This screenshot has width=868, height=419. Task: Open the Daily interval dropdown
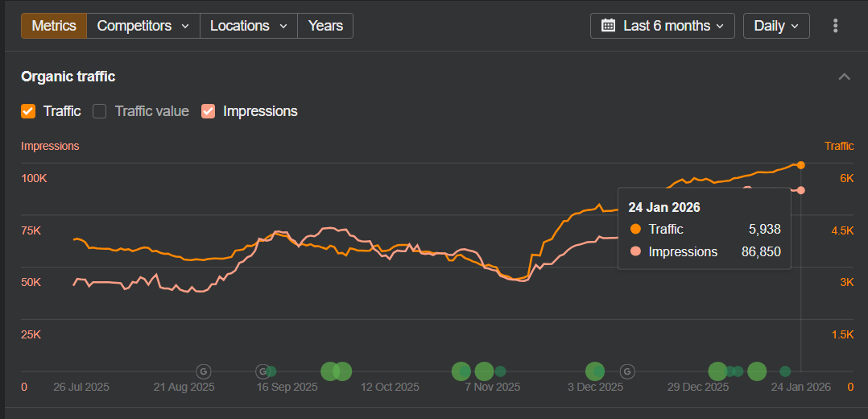[x=776, y=26]
